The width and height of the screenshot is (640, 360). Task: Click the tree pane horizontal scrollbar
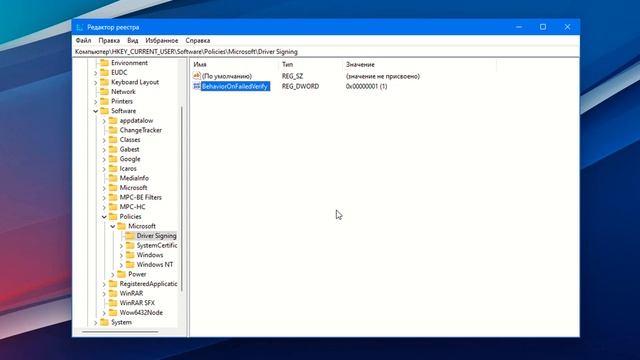(x=120, y=332)
